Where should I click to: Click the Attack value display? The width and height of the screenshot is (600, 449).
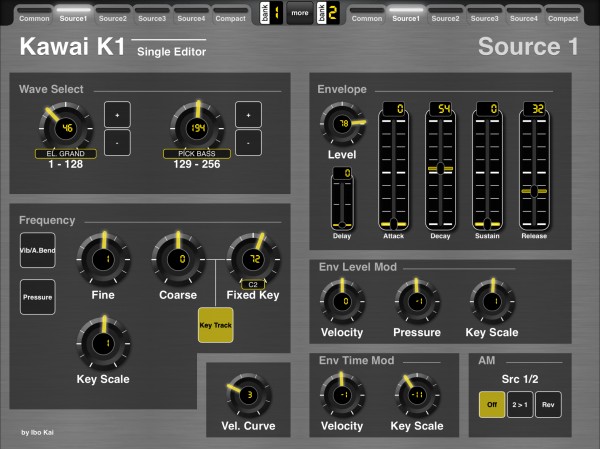(x=394, y=109)
